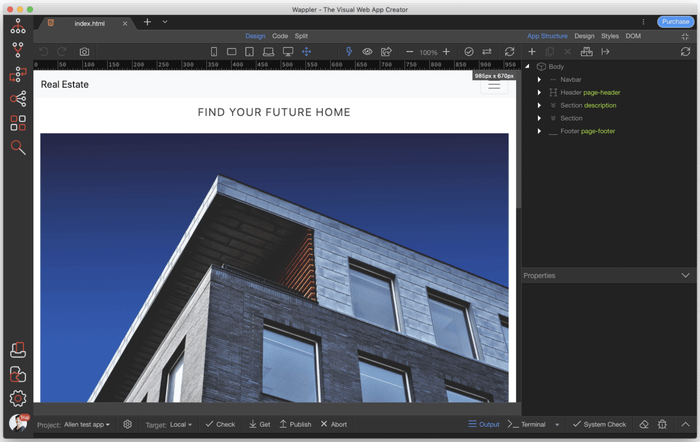The width and height of the screenshot is (700, 442).
Task: Expand the Section description node
Action: (539, 105)
